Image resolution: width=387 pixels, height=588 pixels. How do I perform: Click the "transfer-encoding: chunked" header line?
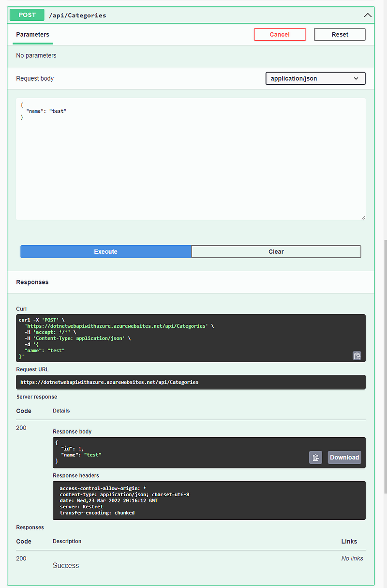[x=97, y=513]
